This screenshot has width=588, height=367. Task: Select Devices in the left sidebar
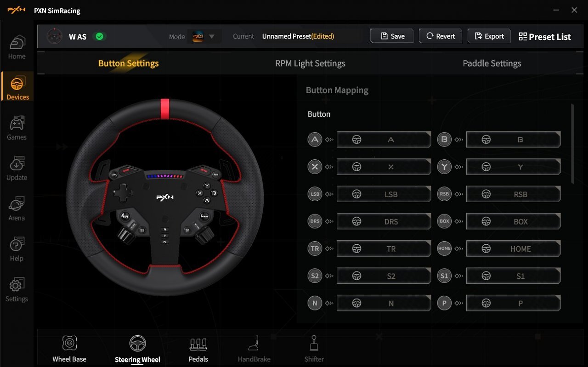pos(17,87)
